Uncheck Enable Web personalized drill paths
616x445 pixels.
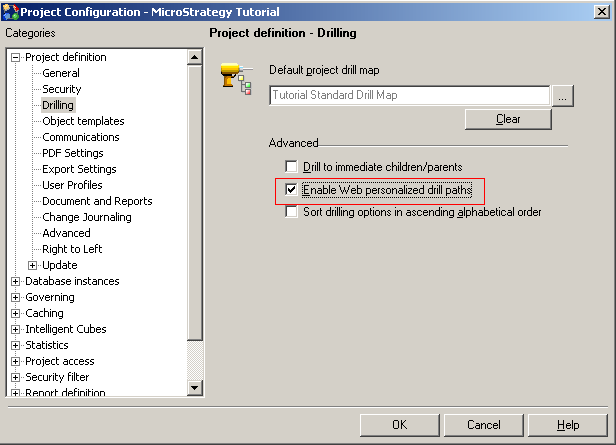point(291,190)
